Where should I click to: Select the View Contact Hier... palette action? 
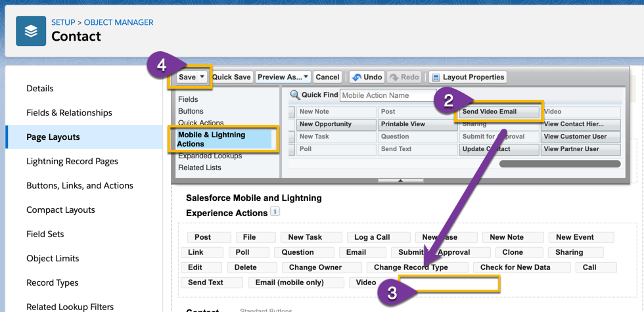(x=580, y=124)
